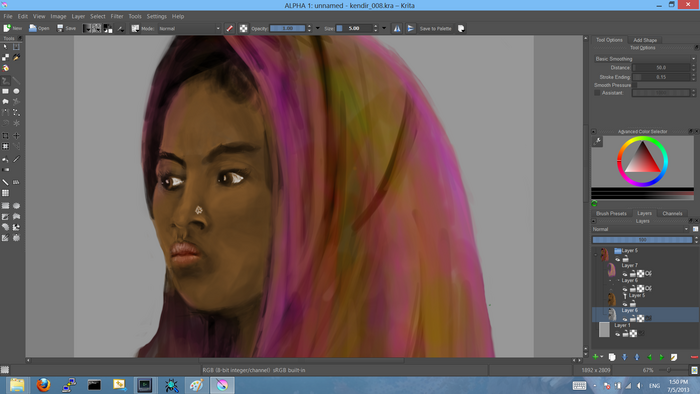700x394 pixels.
Task: Switch to the Channels tab
Action: coord(672,213)
